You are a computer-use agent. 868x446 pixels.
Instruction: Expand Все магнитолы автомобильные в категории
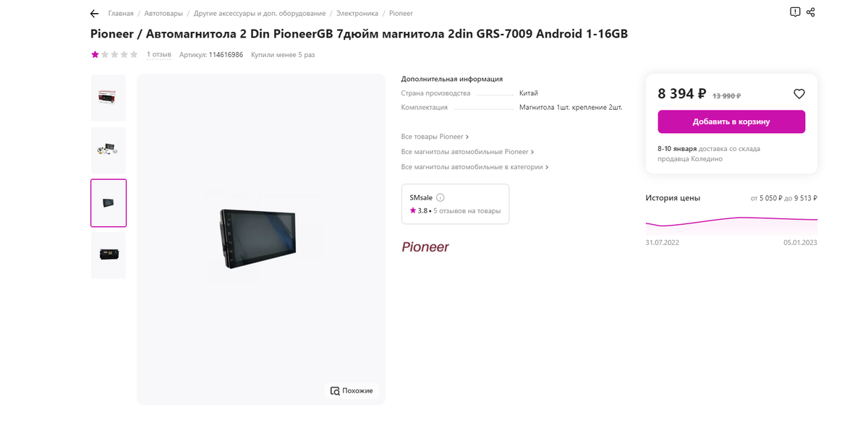click(475, 167)
